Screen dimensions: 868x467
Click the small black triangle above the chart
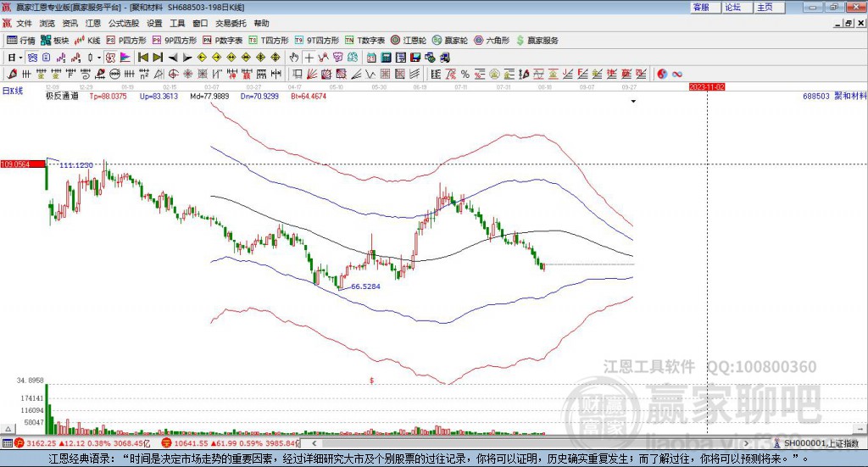point(633,101)
